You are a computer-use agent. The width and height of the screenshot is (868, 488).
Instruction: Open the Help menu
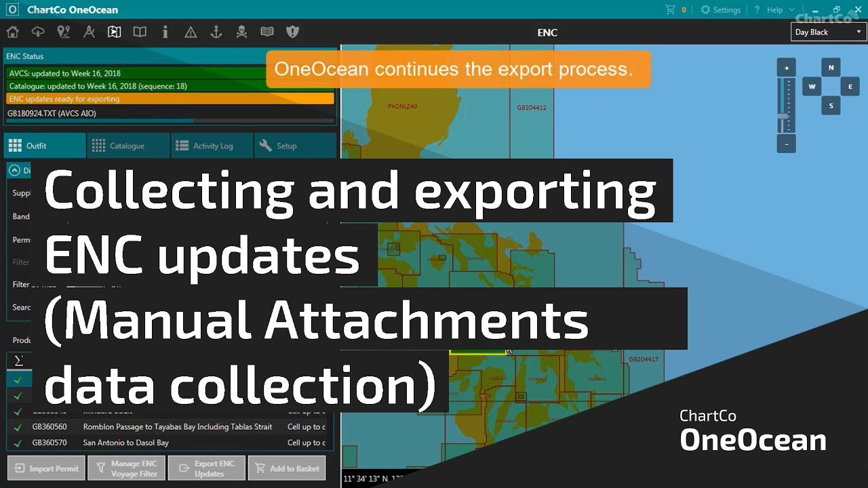coord(774,10)
